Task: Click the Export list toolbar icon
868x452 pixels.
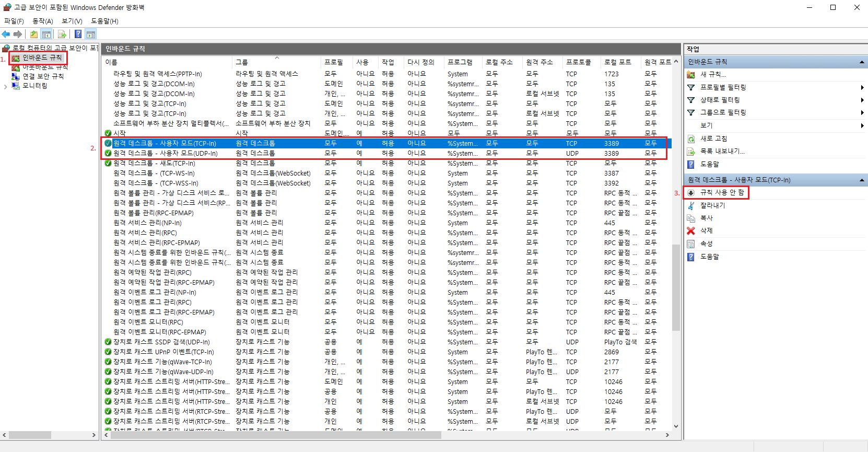Action: [62, 34]
